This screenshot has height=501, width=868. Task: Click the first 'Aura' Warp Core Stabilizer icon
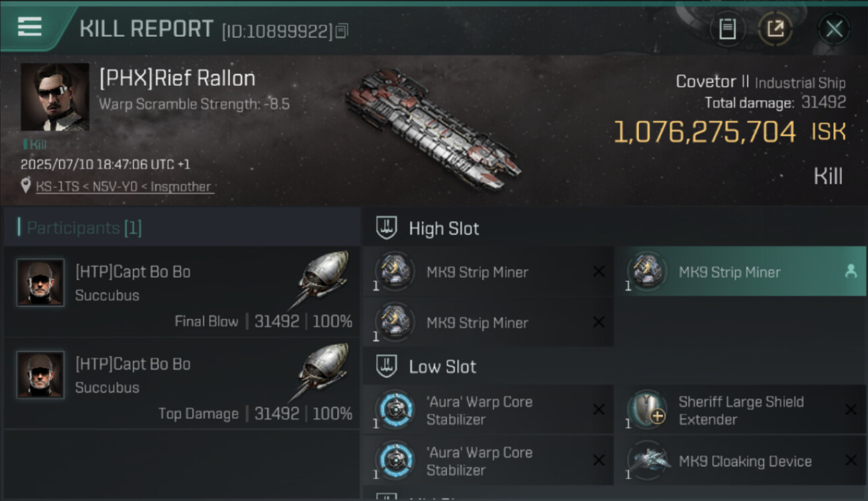coord(395,409)
